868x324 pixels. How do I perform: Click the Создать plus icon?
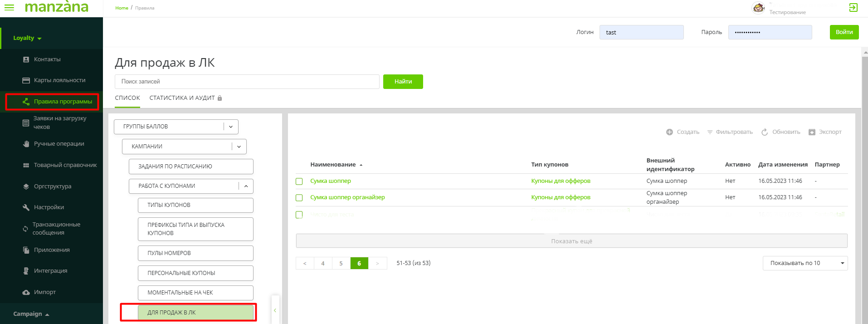669,132
